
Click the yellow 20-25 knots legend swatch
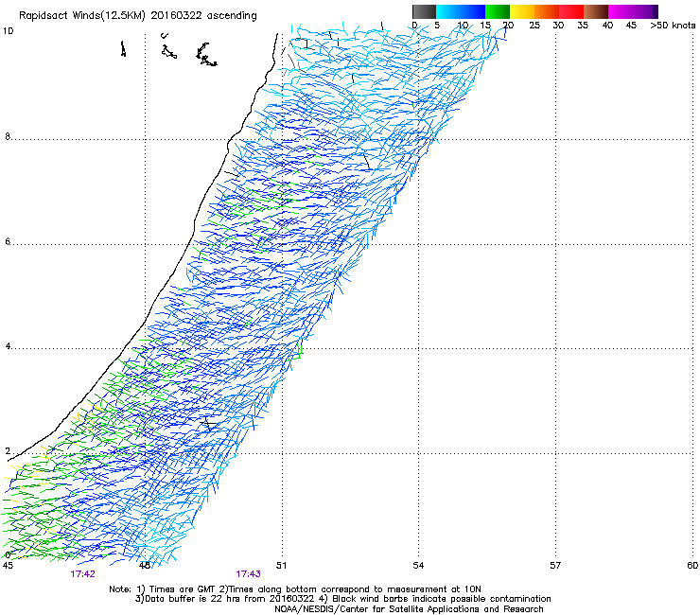click(x=522, y=11)
